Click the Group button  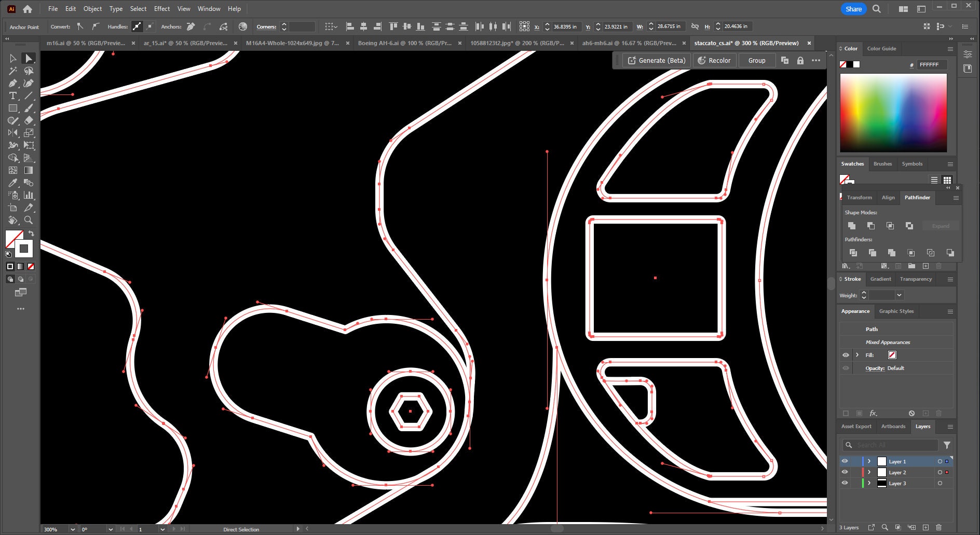756,60
